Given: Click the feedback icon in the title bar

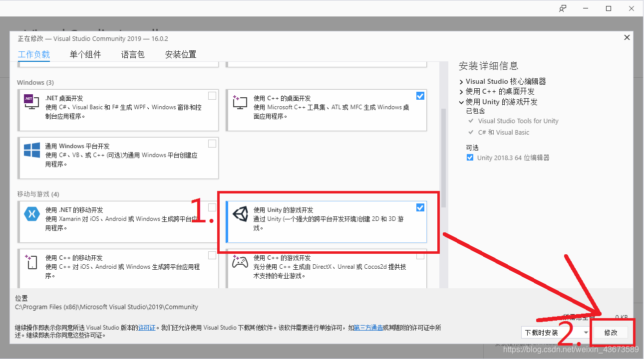Looking at the screenshot, I should click(x=563, y=8).
